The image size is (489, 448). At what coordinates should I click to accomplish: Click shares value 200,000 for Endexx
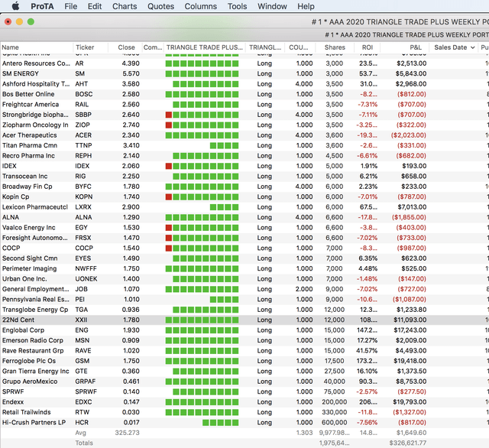tap(334, 402)
